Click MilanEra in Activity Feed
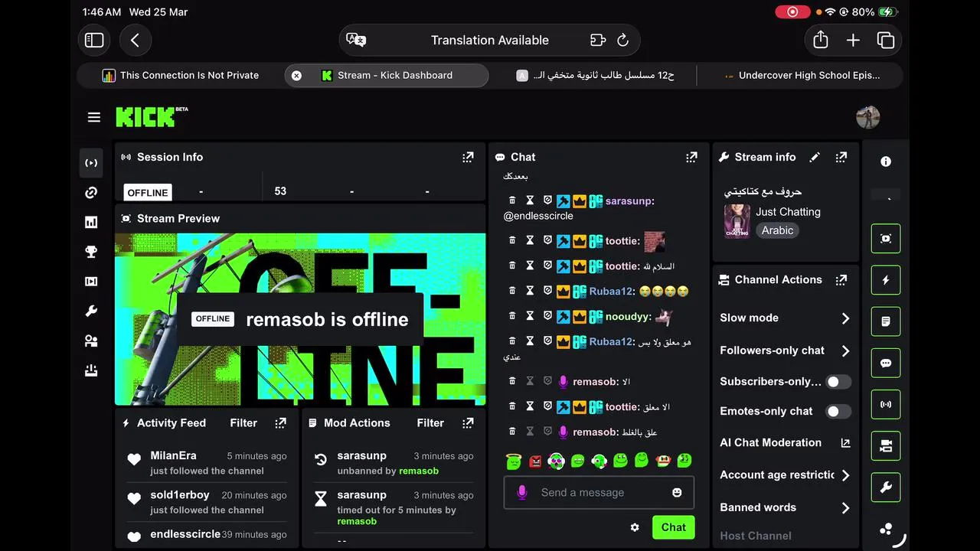 point(173,456)
